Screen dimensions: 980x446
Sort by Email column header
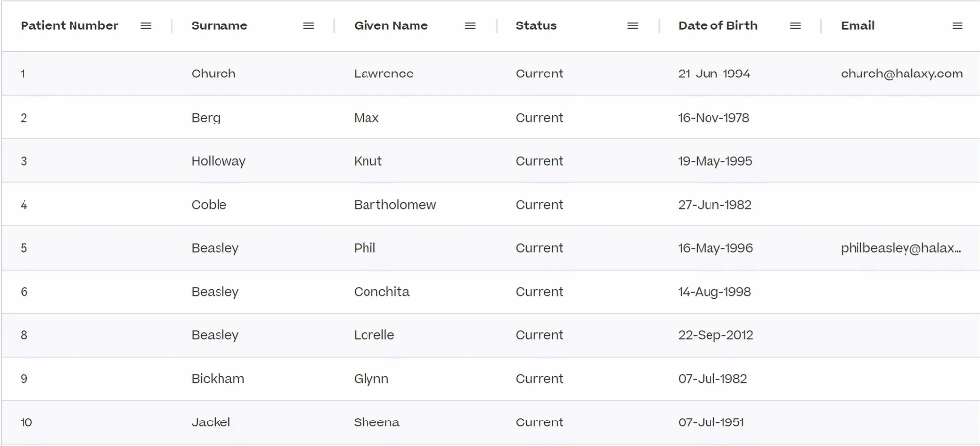(x=857, y=25)
